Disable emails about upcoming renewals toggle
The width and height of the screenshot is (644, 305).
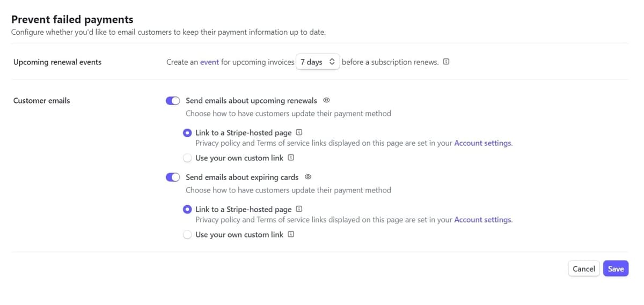[173, 101]
